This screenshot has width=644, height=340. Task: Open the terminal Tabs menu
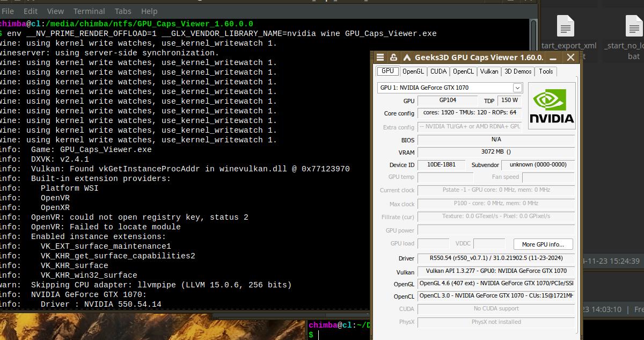point(123,11)
